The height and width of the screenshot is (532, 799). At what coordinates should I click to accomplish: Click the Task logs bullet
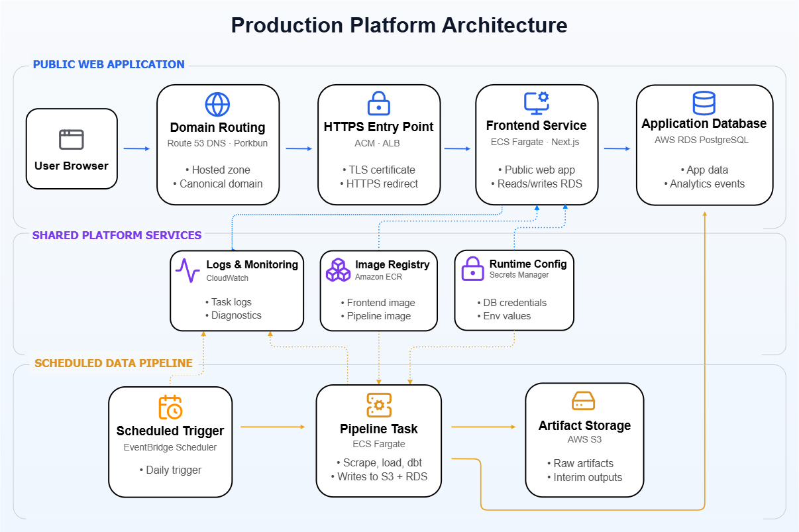(x=228, y=301)
